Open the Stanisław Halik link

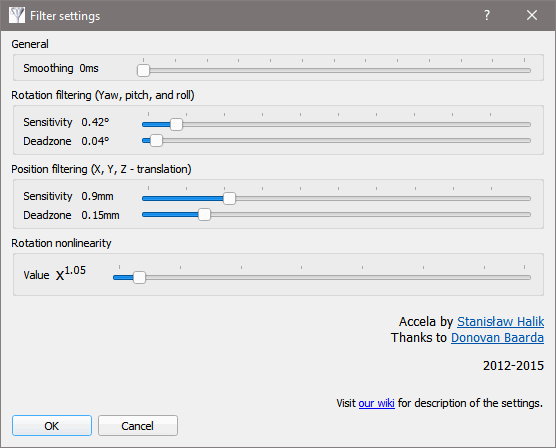pyautogui.click(x=500, y=321)
